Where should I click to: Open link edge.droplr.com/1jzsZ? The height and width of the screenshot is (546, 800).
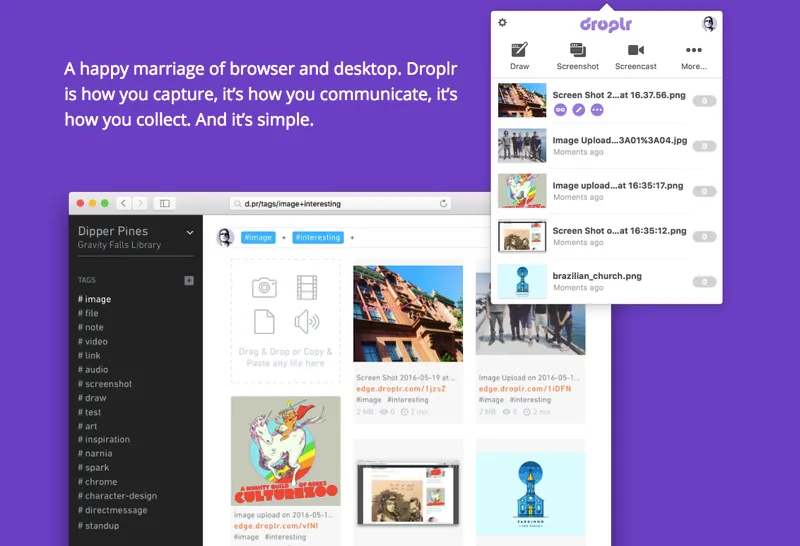pos(401,389)
